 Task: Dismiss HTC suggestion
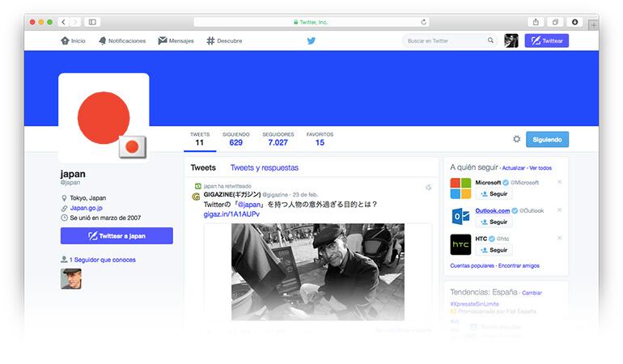[559, 238]
